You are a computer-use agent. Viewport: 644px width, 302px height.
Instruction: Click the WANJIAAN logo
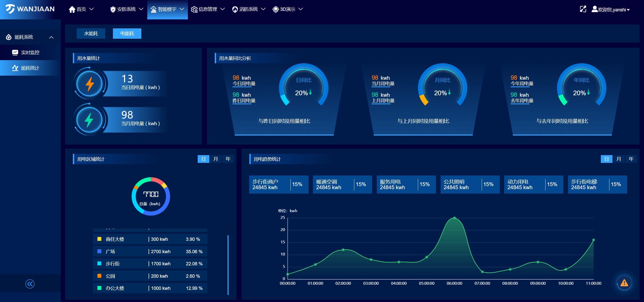point(30,9)
